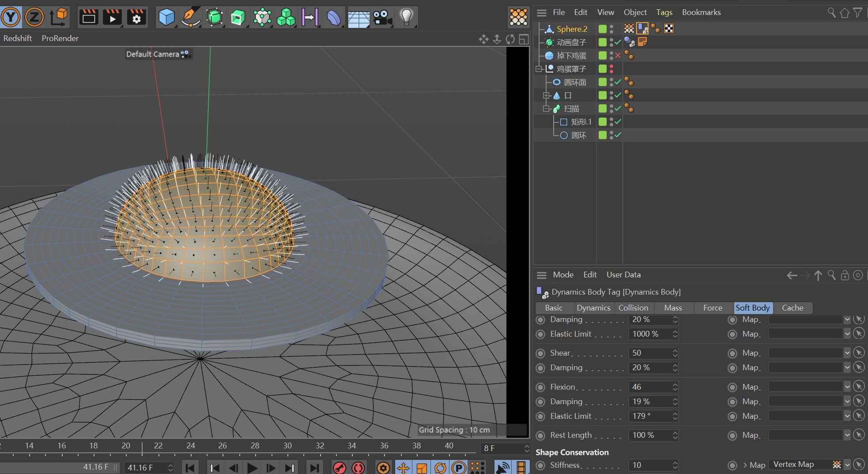Disable the 动画盘子 object check mark
The image size is (868, 474).
coord(618,42)
